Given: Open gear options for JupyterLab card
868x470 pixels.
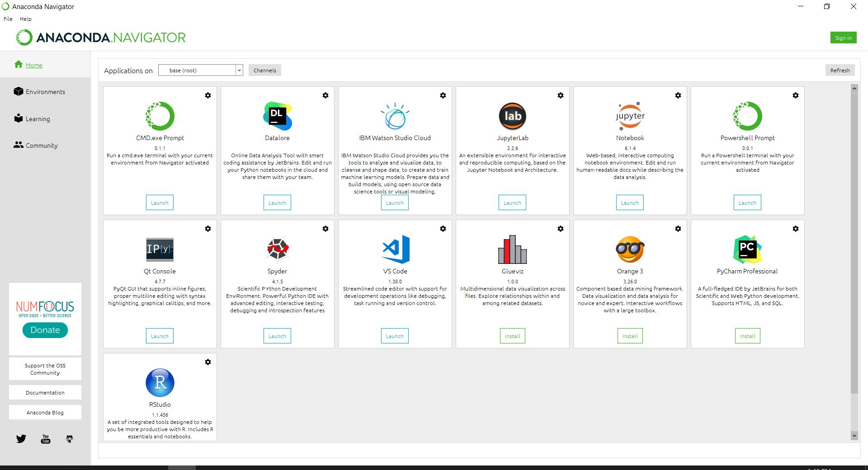Looking at the screenshot, I should [x=561, y=95].
